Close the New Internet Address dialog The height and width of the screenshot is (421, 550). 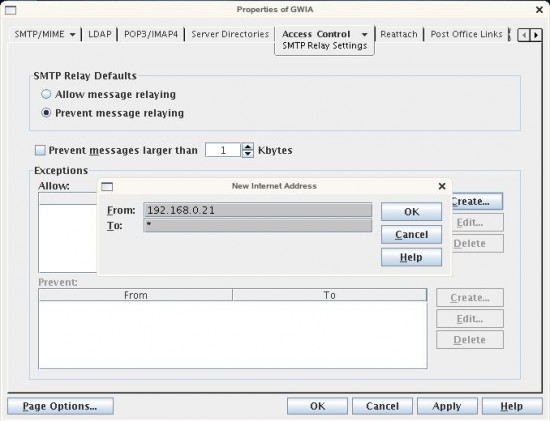click(442, 186)
